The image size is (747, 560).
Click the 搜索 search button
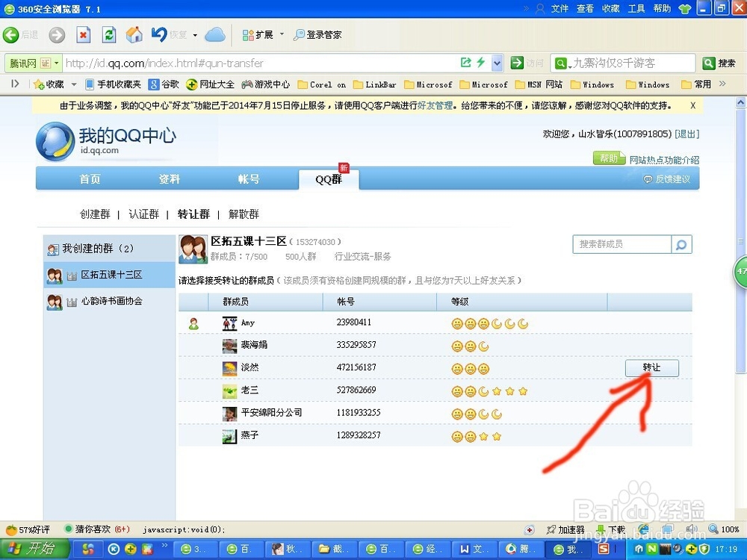point(719,63)
